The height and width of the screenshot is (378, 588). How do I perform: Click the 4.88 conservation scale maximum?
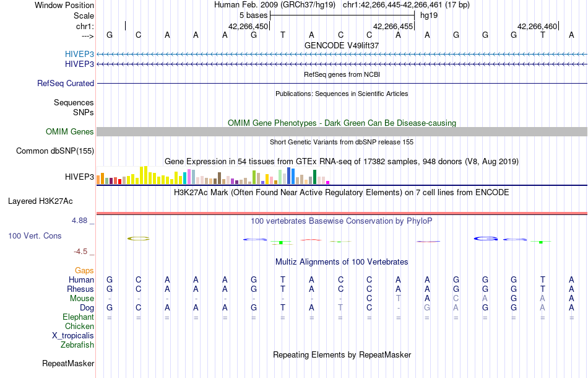click(x=79, y=221)
